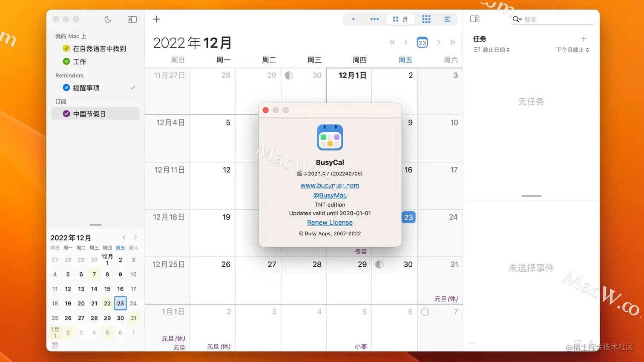This screenshot has height=362, width=644.
Task: Click BusyCal app icon in dialog
Action: (330, 137)
